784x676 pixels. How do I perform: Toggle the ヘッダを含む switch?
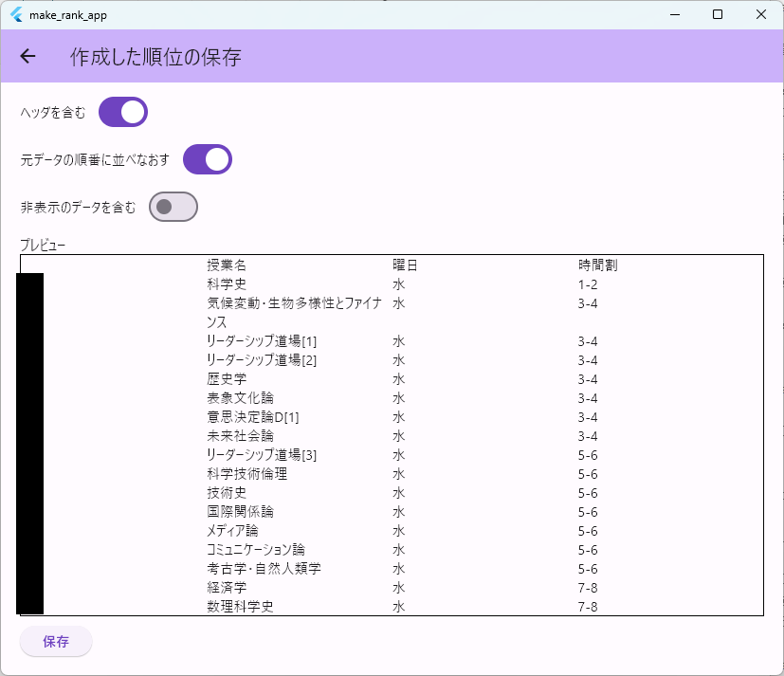click(123, 113)
